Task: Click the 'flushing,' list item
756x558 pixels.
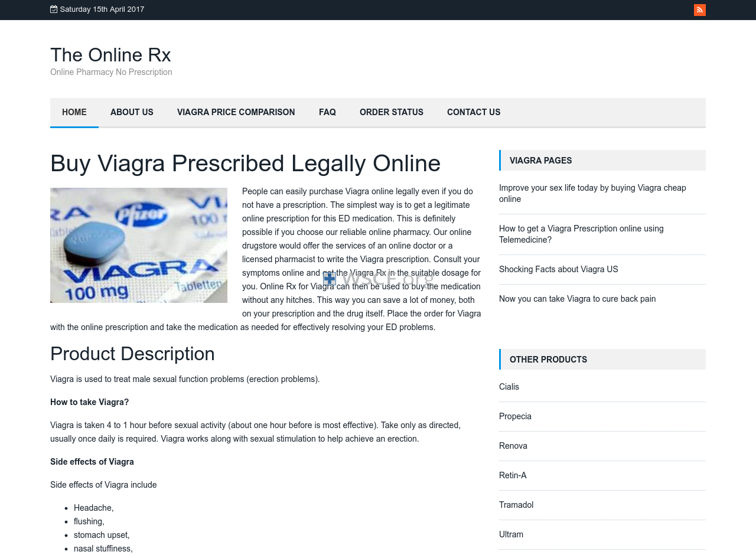Action: click(89, 521)
